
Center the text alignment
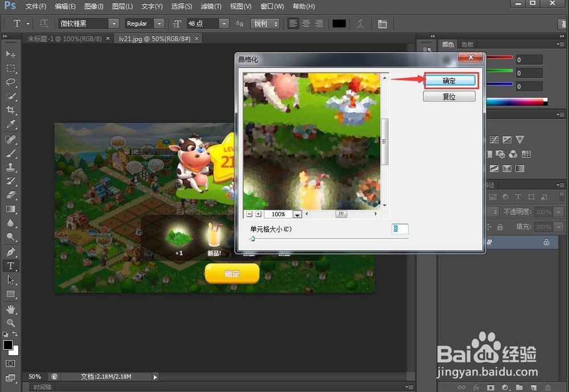pos(306,23)
